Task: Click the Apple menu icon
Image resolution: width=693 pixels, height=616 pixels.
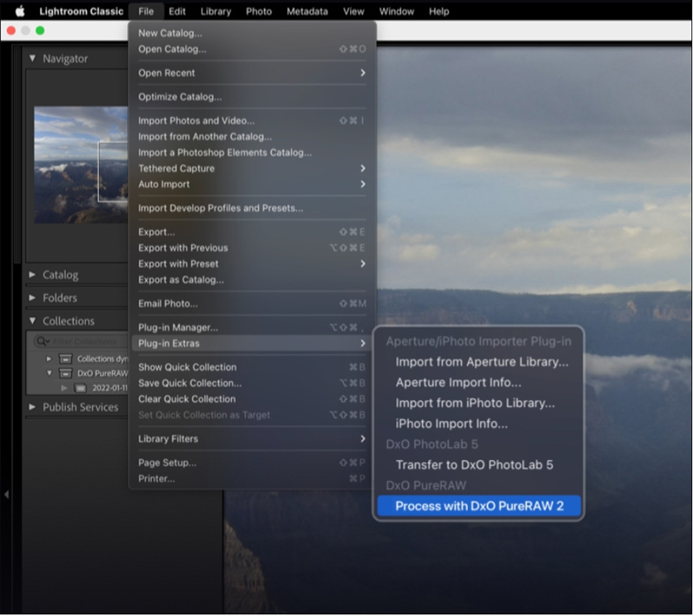Action: point(20,11)
